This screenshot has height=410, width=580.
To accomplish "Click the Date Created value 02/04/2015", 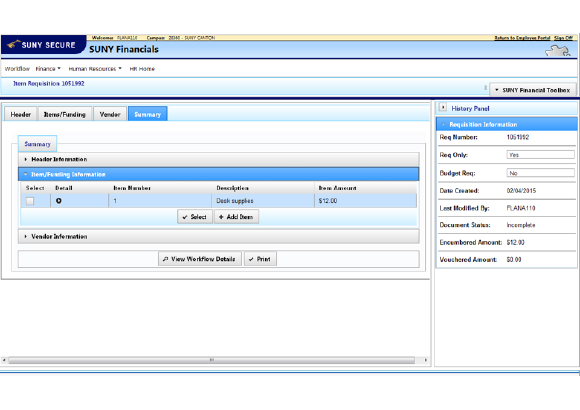I will [x=521, y=191].
